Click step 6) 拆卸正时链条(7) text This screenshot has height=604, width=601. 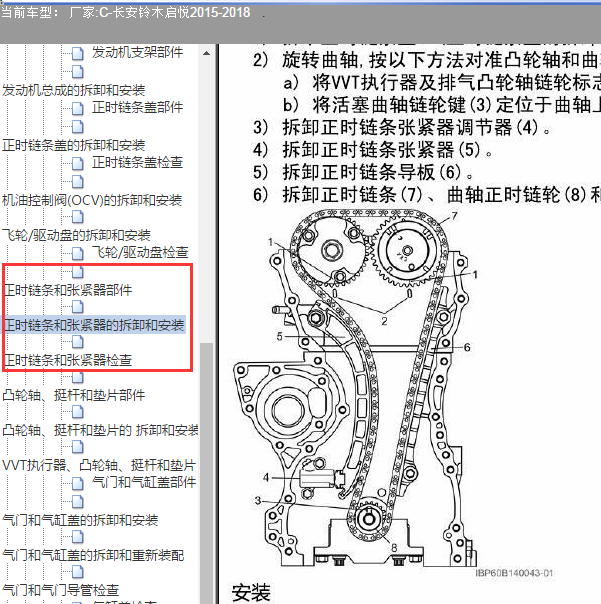click(426, 194)
